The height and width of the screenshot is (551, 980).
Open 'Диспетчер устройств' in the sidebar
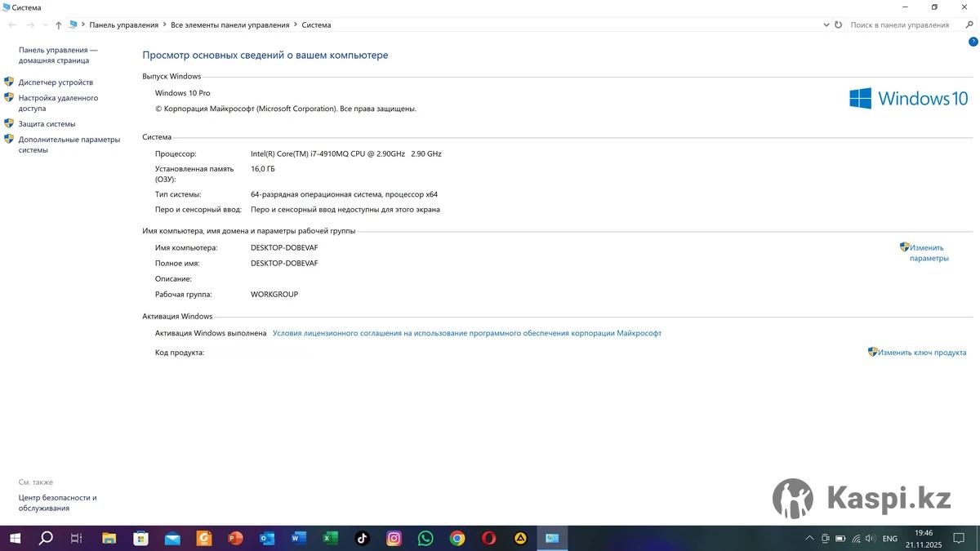pos(56,82)
